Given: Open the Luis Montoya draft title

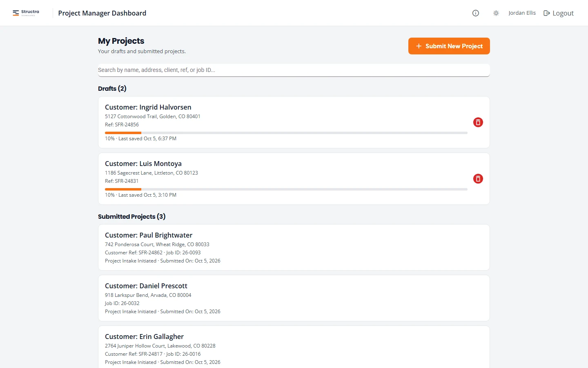Looking at the screenshot, I should (x=143, y=164).
